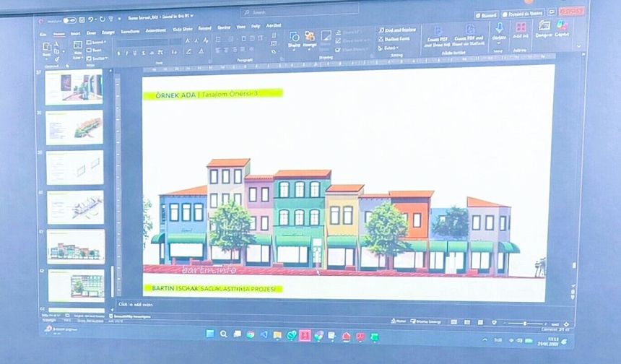Collapse the ribbon with chevron arrow
The width and height of the screenshot is (621, 364).
pos(578,46)
